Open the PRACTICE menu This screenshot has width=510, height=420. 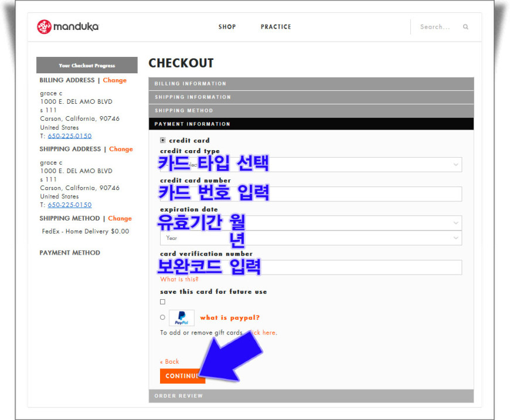[276, 27]
